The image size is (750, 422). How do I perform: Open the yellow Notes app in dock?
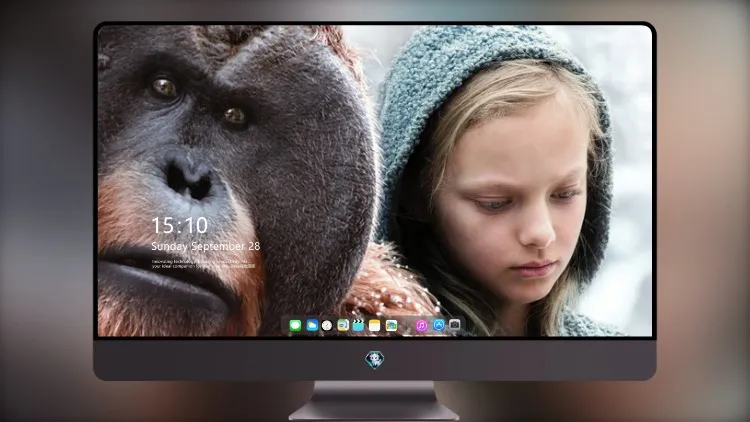click(x=375, y=326)
